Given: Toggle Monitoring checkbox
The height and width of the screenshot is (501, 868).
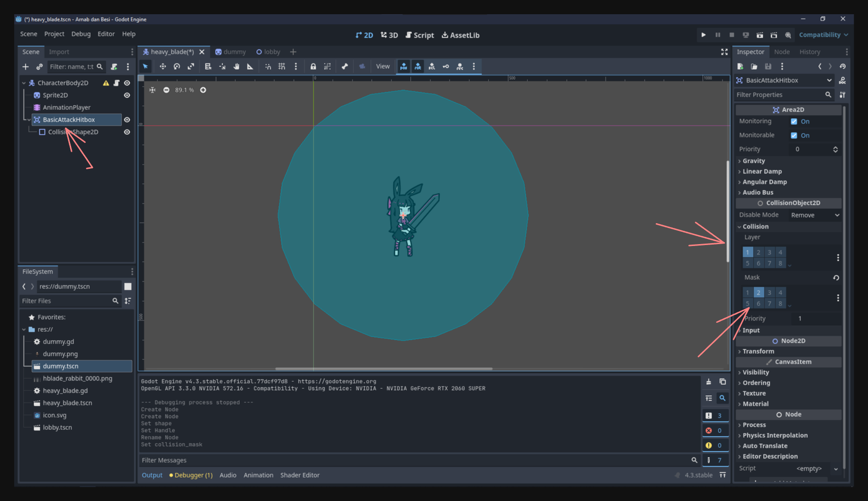Looking at the screenshot, I should [794, 121].
